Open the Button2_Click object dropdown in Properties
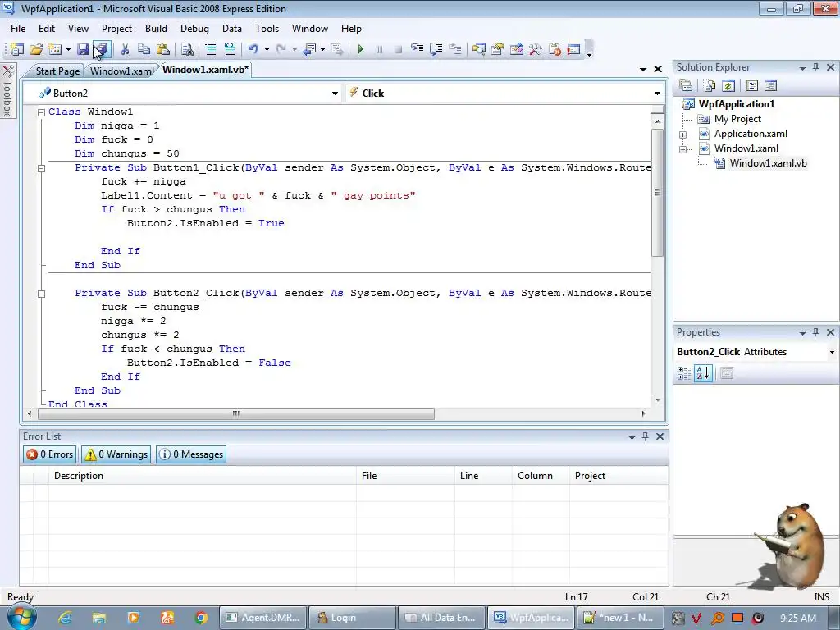The height and width of the screenshot is (630, 840). pos(832,352)
